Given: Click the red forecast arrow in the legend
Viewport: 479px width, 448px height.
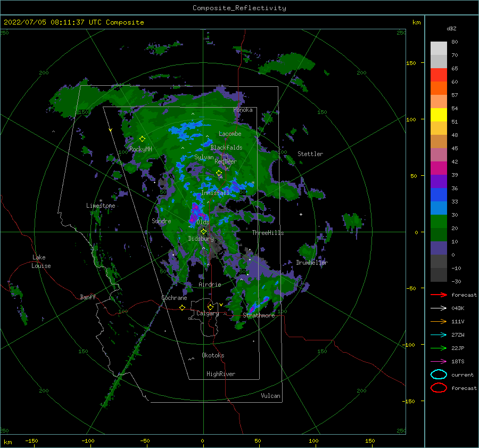Looking at the screenshot, I should (439, 295).
